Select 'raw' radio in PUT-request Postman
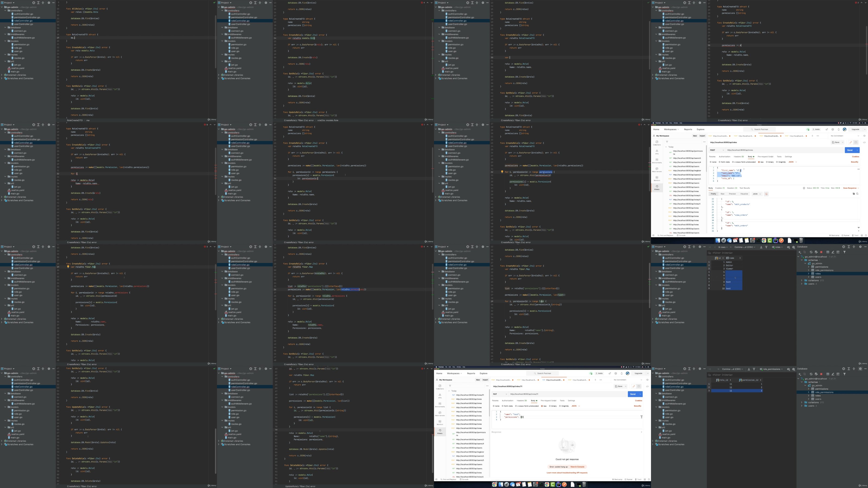Screen dimensions: 868x488 pyautogui.click(x=544, y=406)
